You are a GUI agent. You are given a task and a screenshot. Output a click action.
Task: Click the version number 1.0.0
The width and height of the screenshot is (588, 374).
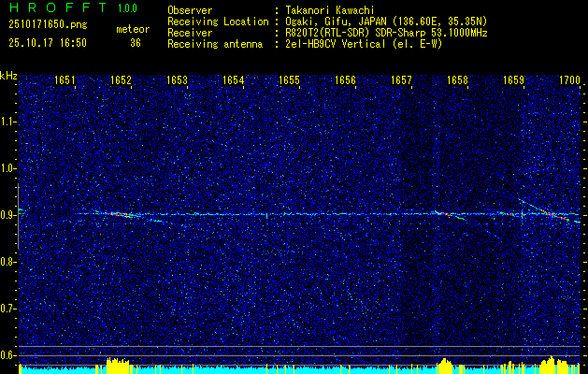127,7
